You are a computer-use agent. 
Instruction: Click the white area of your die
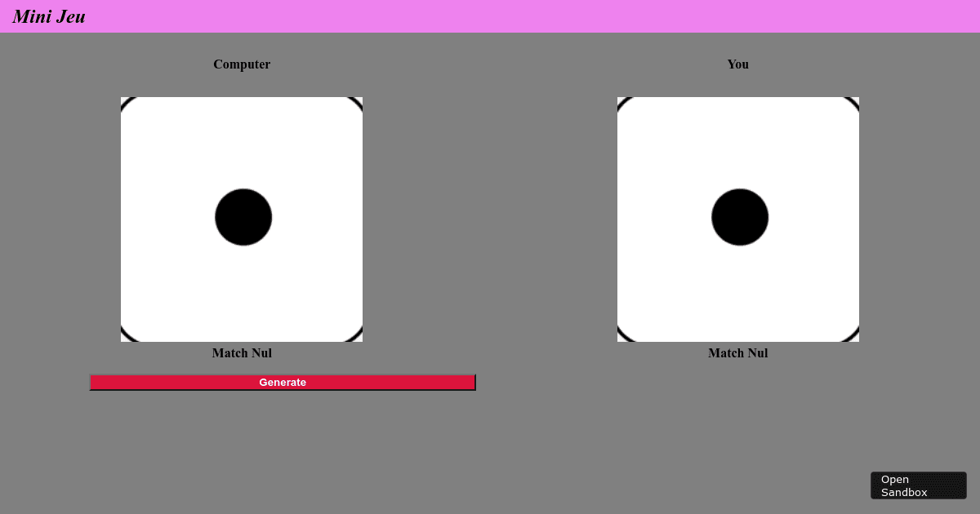click(x=678, y=147)
